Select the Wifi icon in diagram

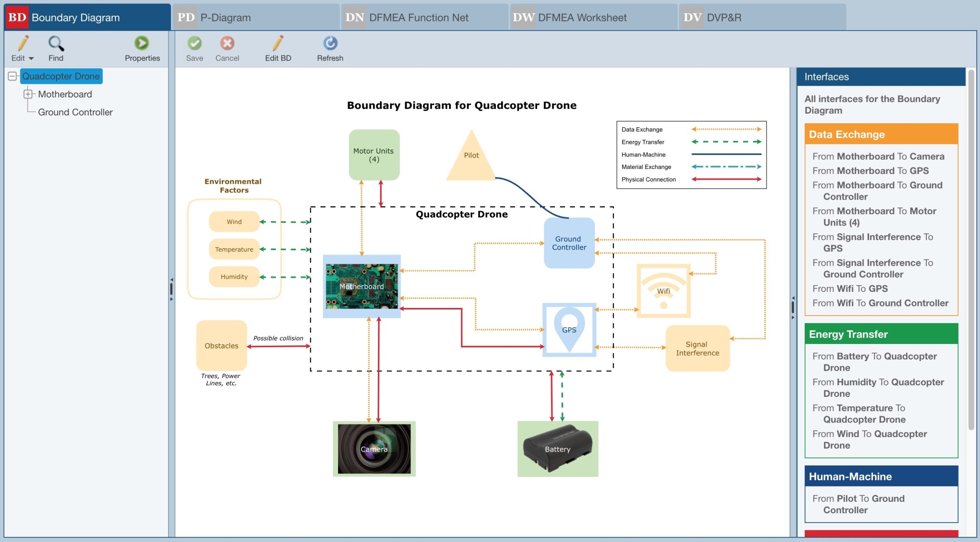(x=663, y=290)
